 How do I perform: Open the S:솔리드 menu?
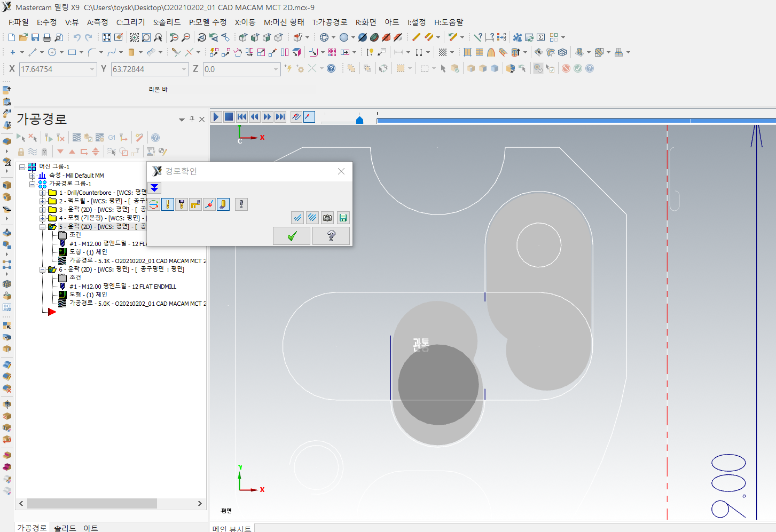point(167,22)
